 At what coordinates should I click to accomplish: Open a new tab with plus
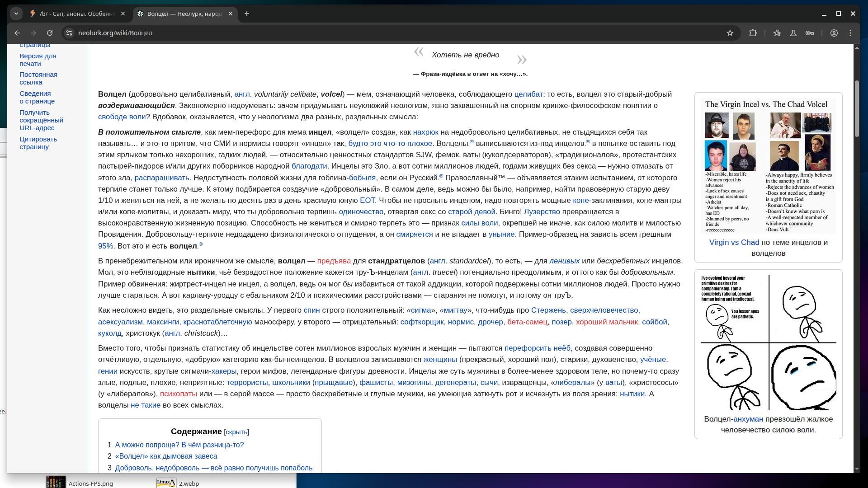247,14
